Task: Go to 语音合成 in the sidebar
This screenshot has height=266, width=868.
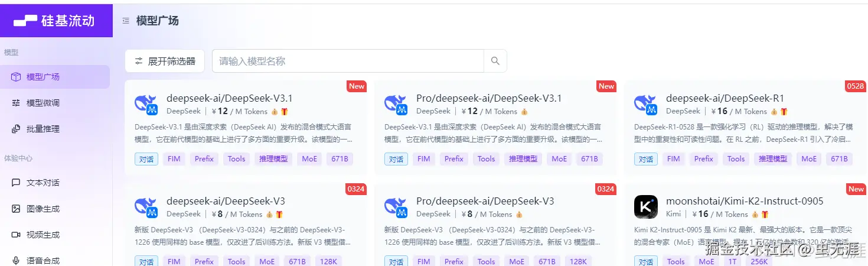Action: [55, 260]
